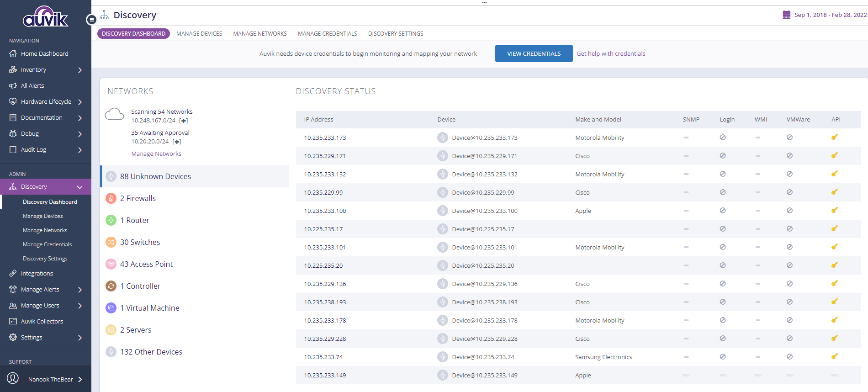Viewport: 868px width, 392px height.
Task: Click the Integrations link icon
Action: 13,273
